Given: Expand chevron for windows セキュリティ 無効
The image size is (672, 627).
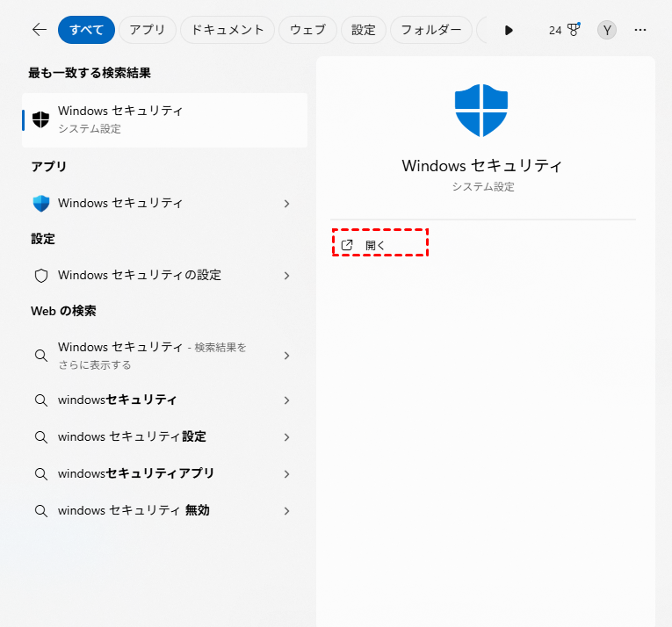Looking at the screenshot, I should point(286,511).
